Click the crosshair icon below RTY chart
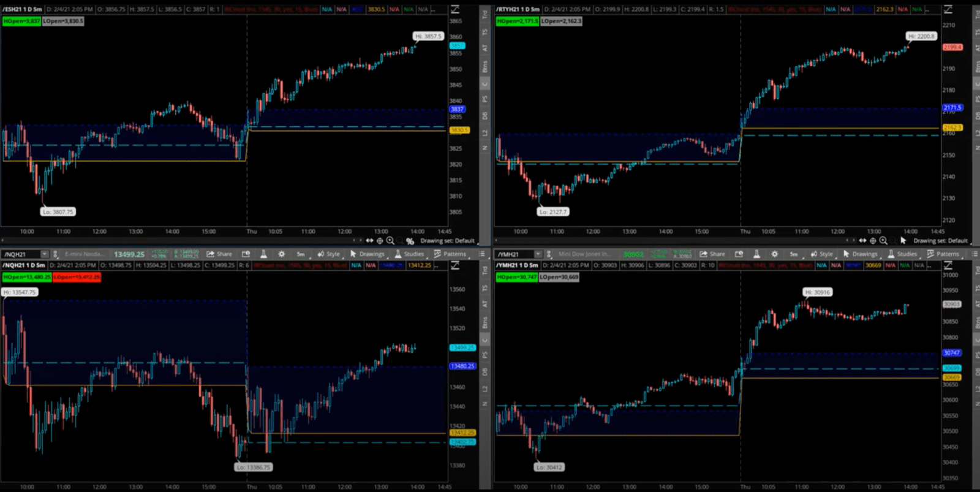 (x=873, y=241)
